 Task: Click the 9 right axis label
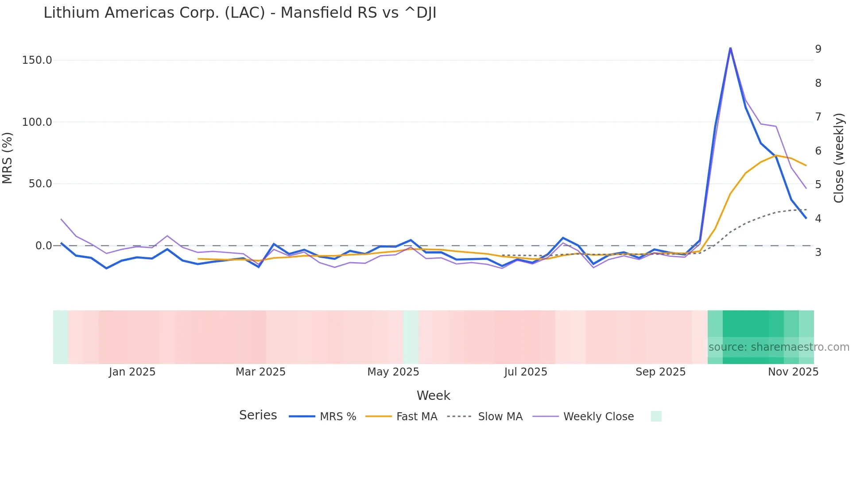tap(818, 49)
